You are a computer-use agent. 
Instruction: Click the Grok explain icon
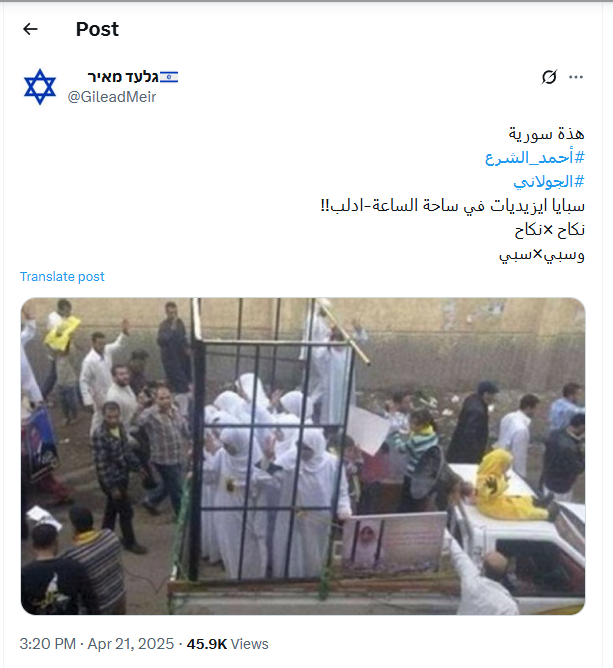pos(549,77)
